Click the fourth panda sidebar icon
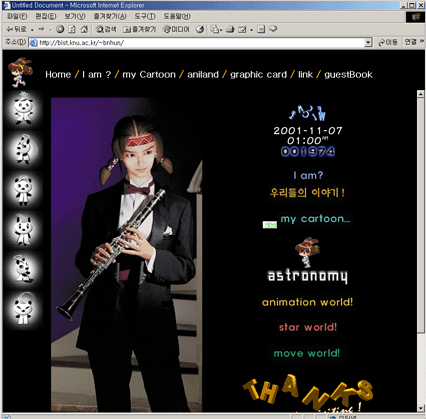 point(23,230)
